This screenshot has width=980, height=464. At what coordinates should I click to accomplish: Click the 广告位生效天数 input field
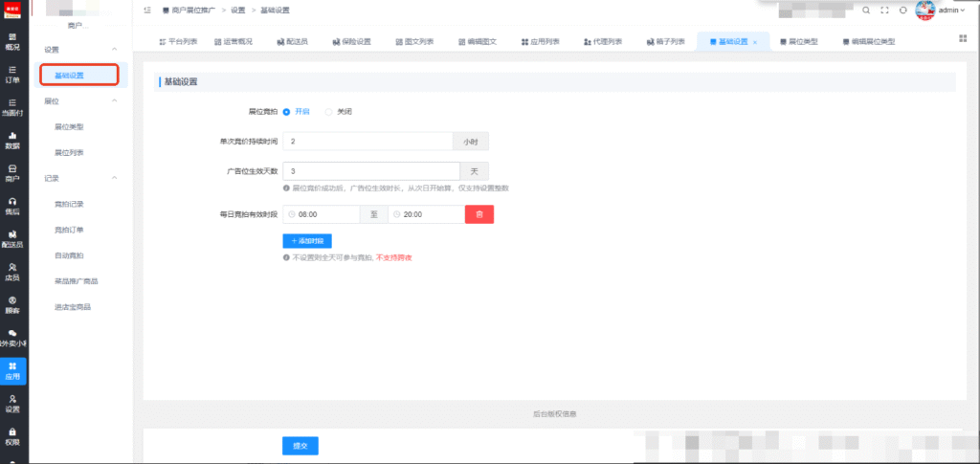click(371, 171)
